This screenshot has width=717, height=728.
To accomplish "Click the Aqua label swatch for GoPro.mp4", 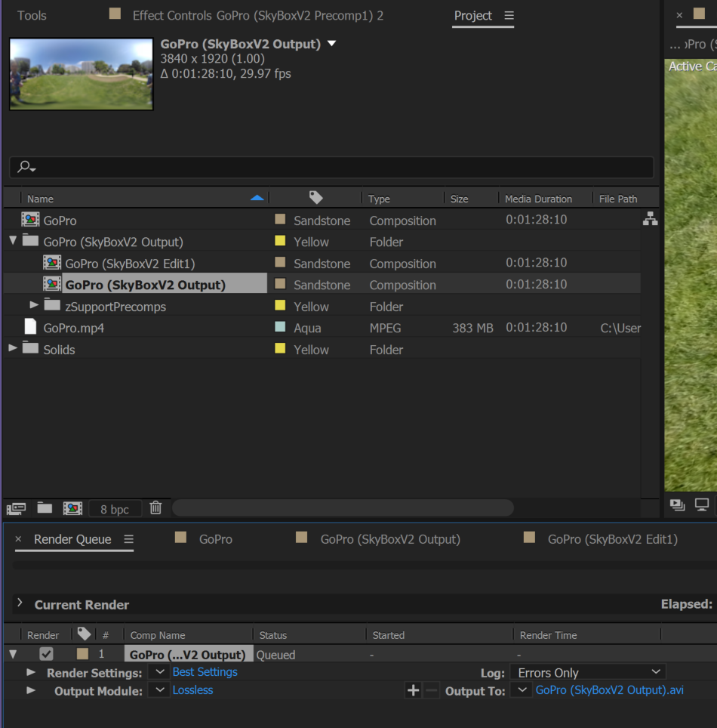I will (x=280, y=326).
